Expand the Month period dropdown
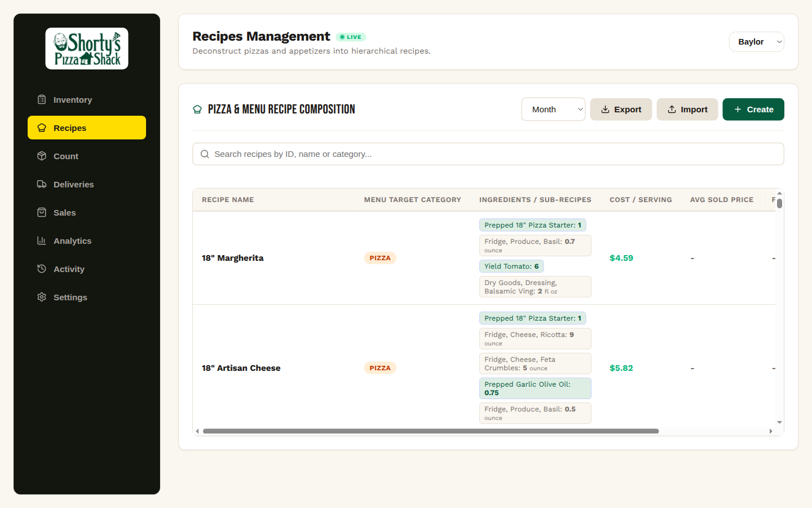 (x=553, y=110)
